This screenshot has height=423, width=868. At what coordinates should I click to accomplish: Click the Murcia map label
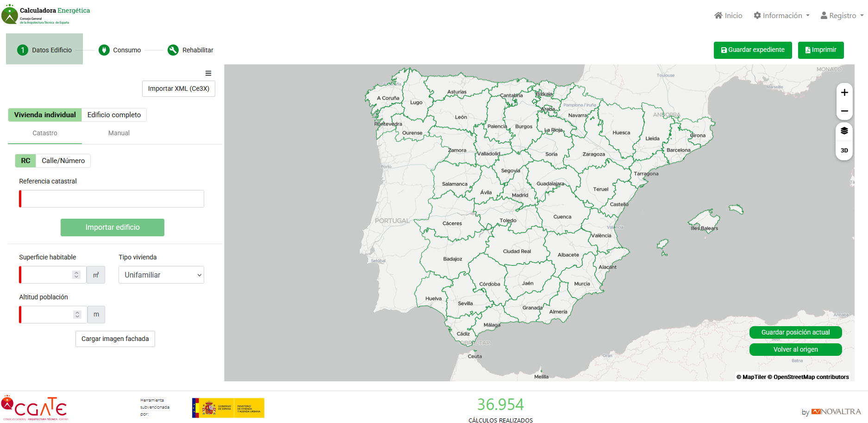coord(582,284)
